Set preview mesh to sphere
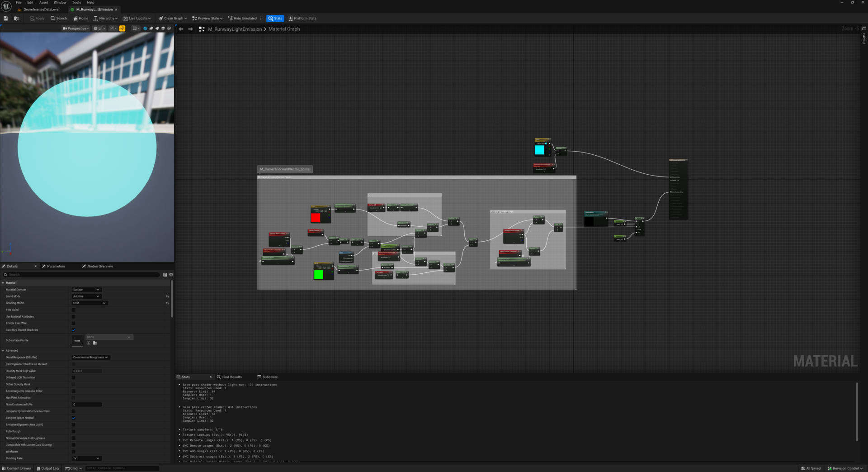 145,29
